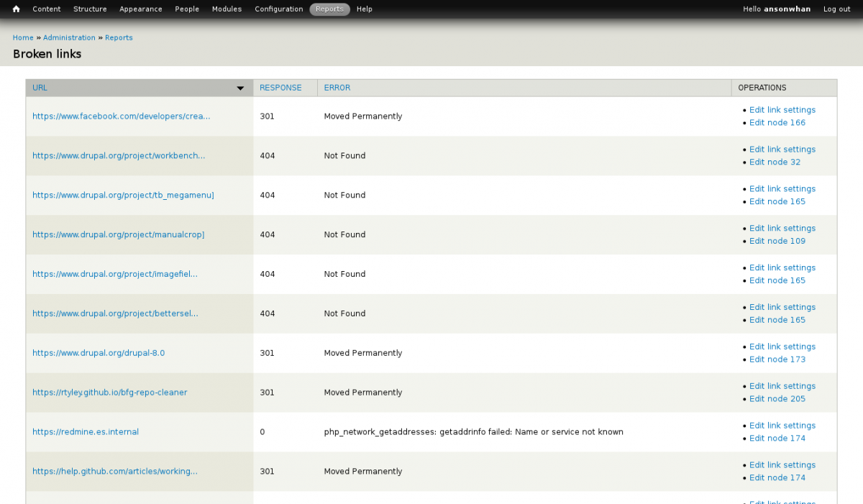
Task: Edit link settings for workbench row
Action: pyautogui.click(x=782, y=150)
